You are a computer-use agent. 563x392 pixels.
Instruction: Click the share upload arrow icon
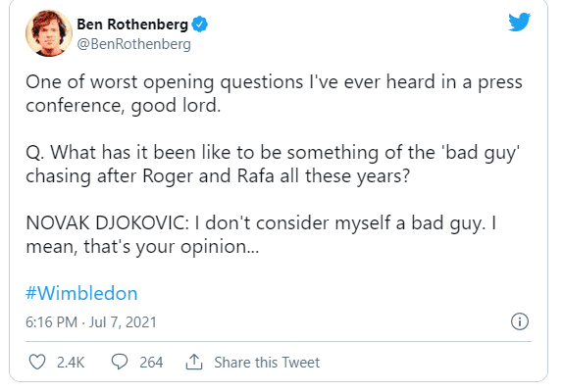(194, 362)
